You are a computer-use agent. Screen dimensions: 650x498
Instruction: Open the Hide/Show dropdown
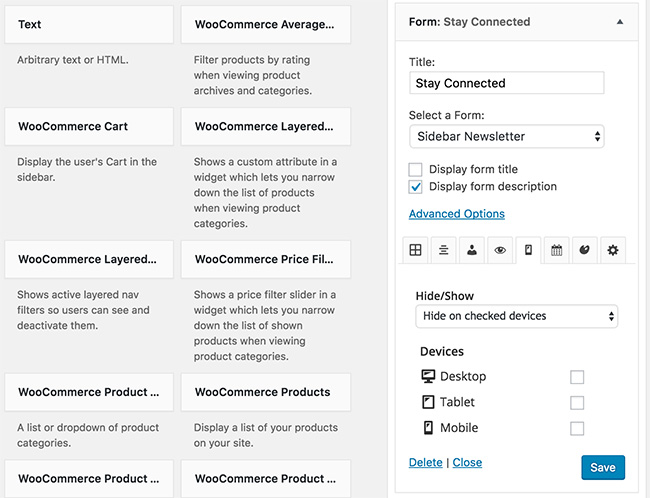517,316
